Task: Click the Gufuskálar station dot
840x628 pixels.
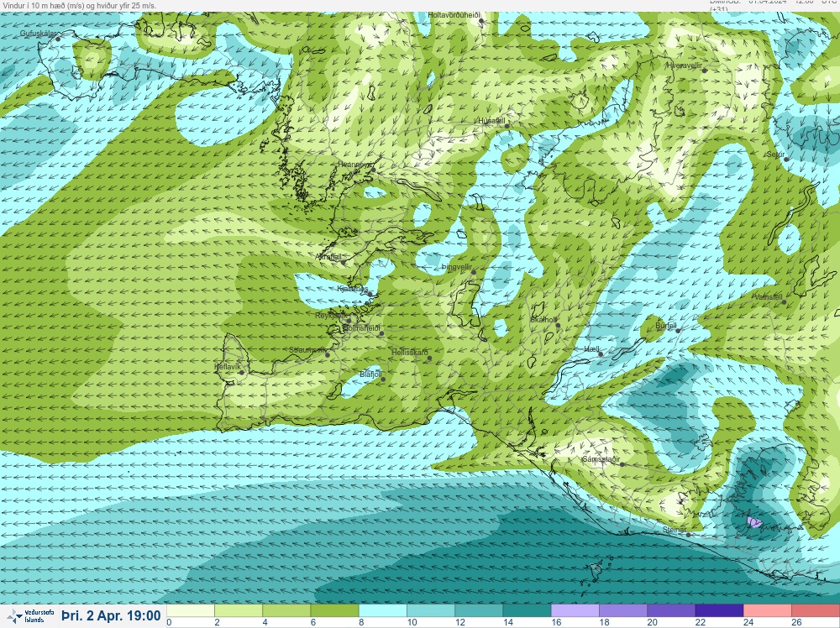Action: click(x=58, y=39)
